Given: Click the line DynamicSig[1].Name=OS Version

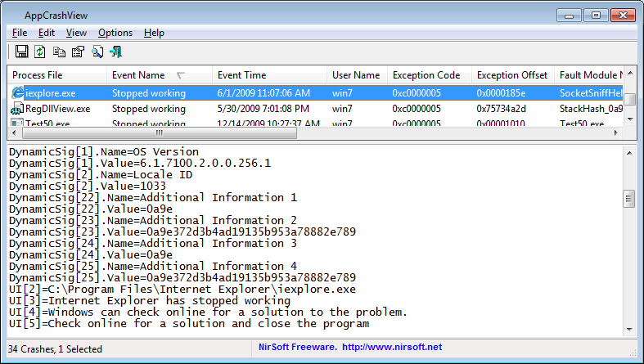Looking at the screenshot, I should [x=104, y=152].
